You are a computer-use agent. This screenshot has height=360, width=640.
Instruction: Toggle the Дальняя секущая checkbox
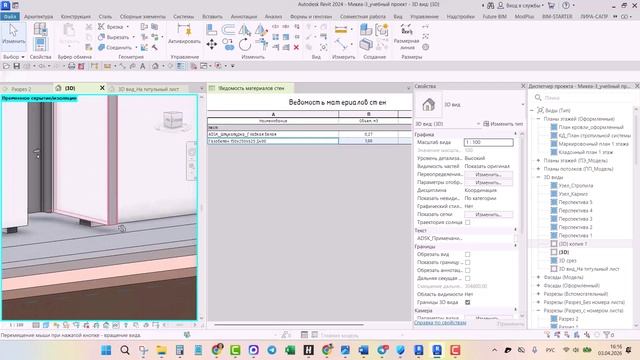coord(467,278)
